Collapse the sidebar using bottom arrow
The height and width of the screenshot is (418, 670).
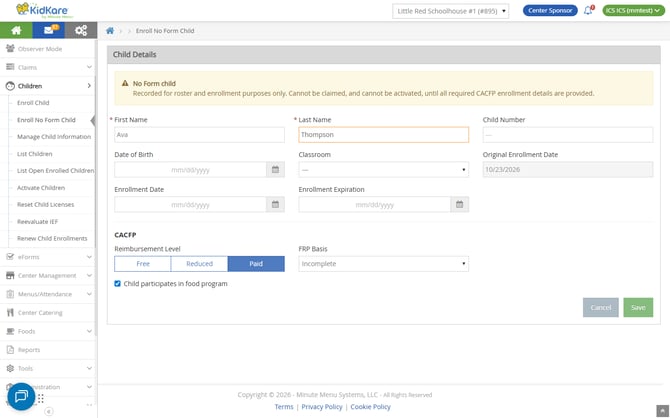click(49, 412)
